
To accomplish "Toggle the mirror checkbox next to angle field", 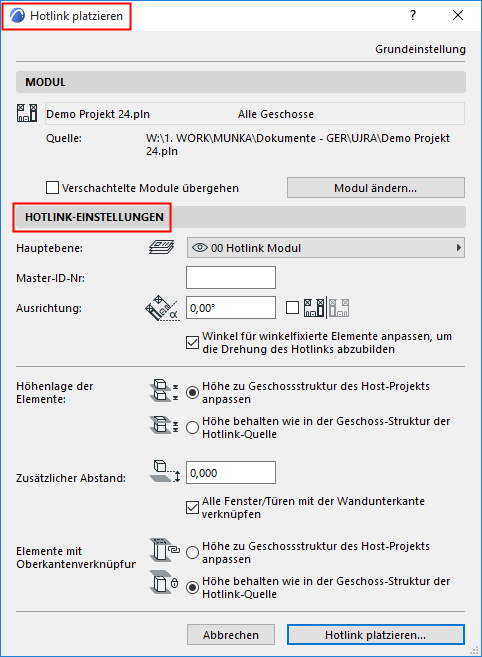I will [x=292, y=308].
